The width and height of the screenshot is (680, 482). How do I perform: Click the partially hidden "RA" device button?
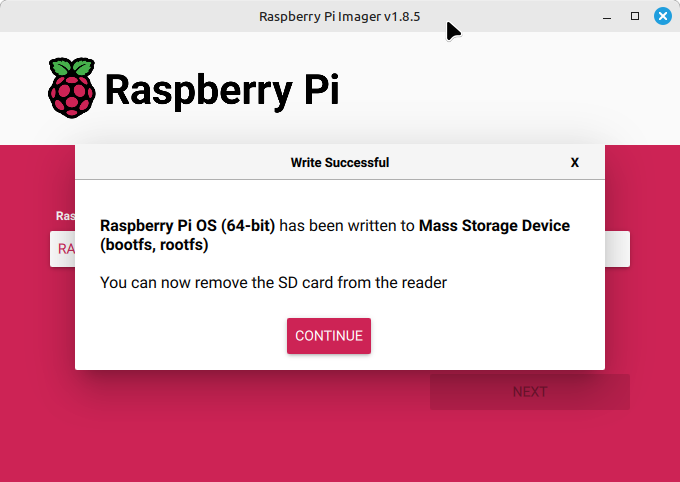tap(62, 249)
